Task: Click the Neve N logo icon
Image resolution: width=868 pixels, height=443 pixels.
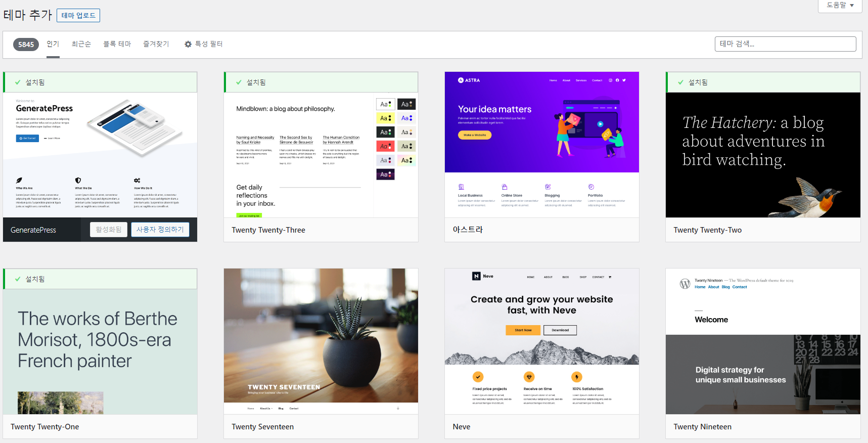Action: [476, 276]
